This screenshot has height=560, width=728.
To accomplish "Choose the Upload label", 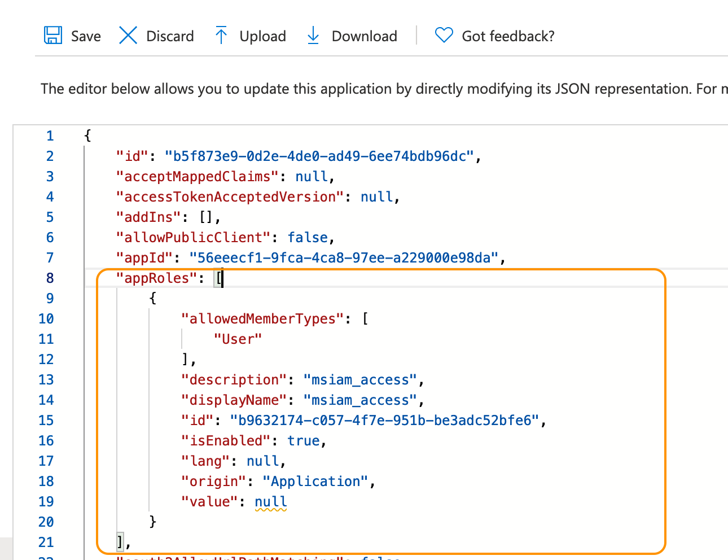I will point(262,36).
